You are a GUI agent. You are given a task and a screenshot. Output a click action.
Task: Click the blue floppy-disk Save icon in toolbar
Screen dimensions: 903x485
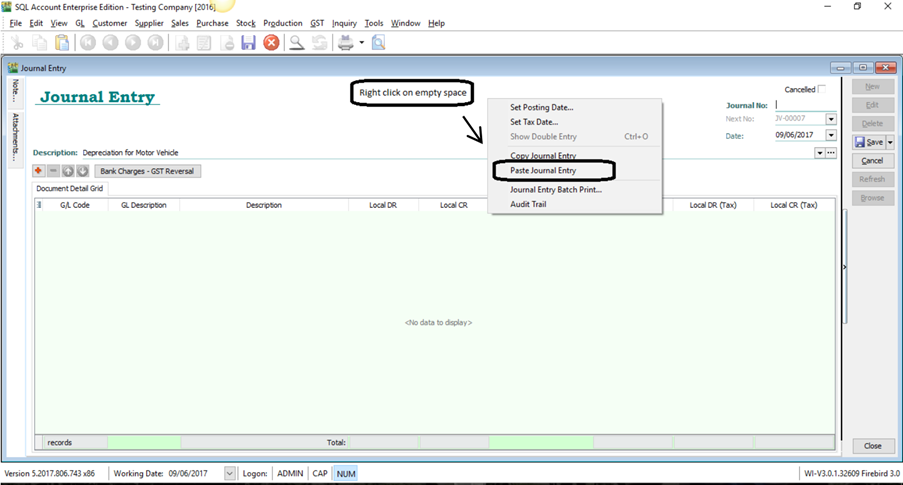coord(248,42)
